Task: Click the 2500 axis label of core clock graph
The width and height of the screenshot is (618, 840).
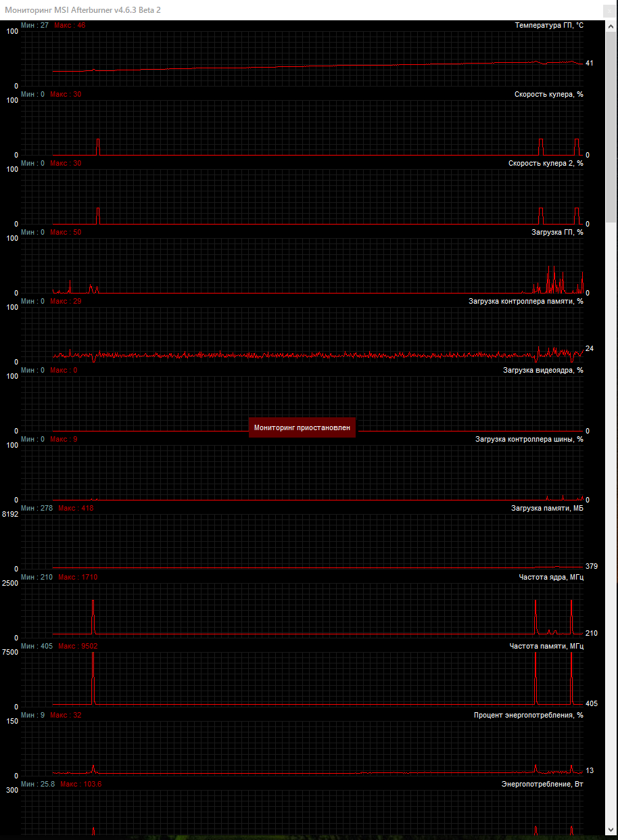Action: 10,583
